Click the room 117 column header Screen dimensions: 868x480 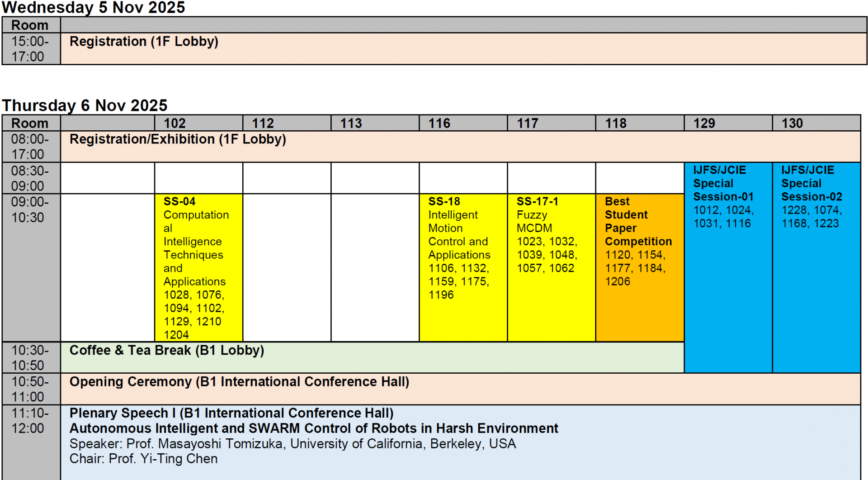pos(527,123)
